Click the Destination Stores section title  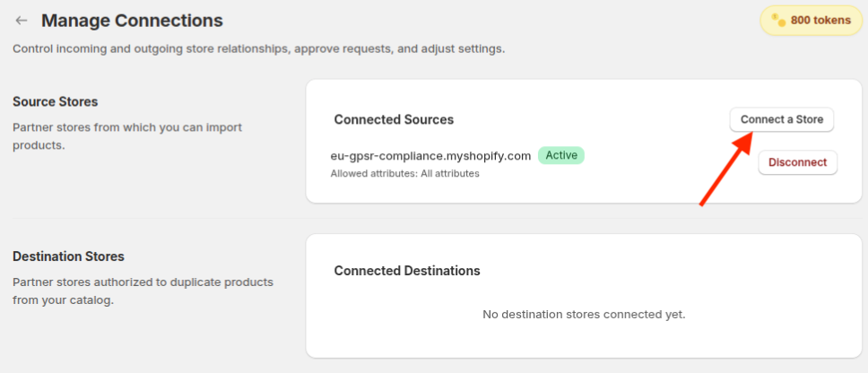pos(69,256)
